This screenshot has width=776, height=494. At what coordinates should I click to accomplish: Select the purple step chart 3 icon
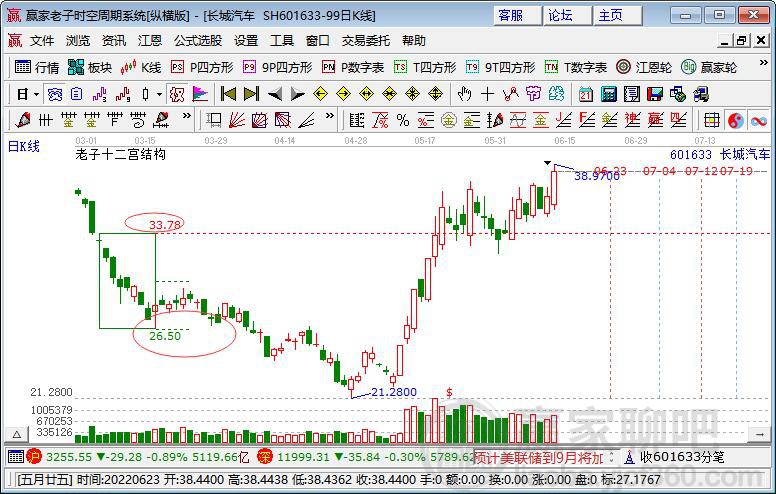tap(99, 94)
